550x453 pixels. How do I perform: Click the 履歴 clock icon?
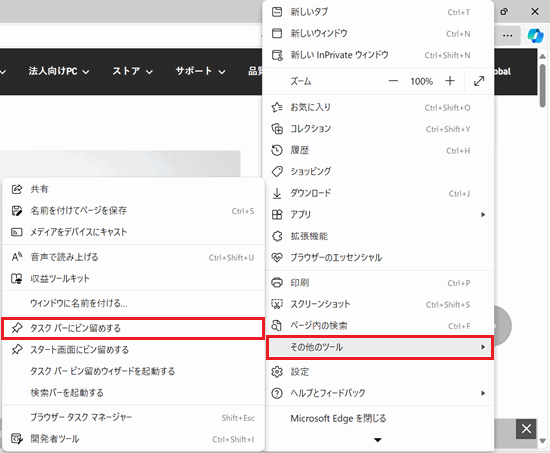[277, 150]
